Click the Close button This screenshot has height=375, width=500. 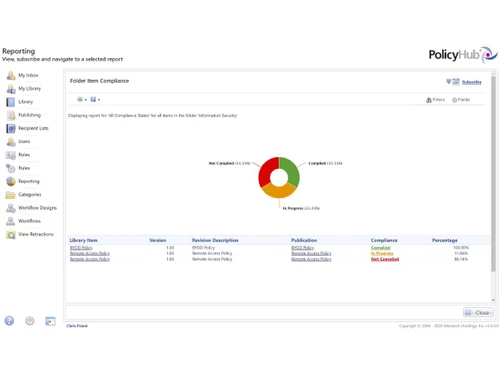[478, 313]
